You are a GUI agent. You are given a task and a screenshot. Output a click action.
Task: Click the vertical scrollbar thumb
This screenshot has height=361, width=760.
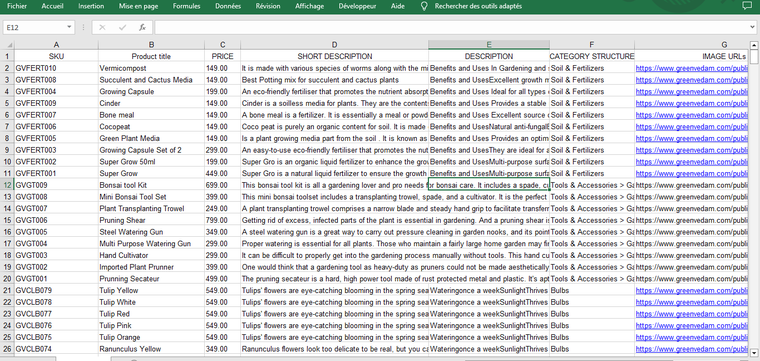pyautogui.click(x=754, y=57)
